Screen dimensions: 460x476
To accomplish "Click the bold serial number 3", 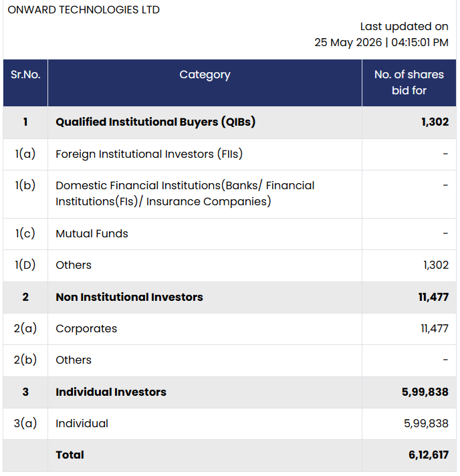I will [25, 392].
